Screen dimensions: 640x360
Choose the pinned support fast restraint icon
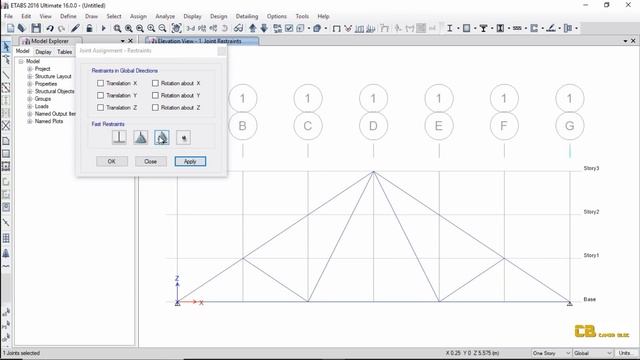[x=140, y=138]
